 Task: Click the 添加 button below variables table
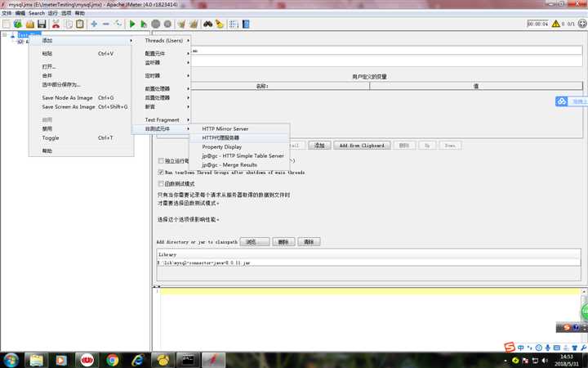319,146
